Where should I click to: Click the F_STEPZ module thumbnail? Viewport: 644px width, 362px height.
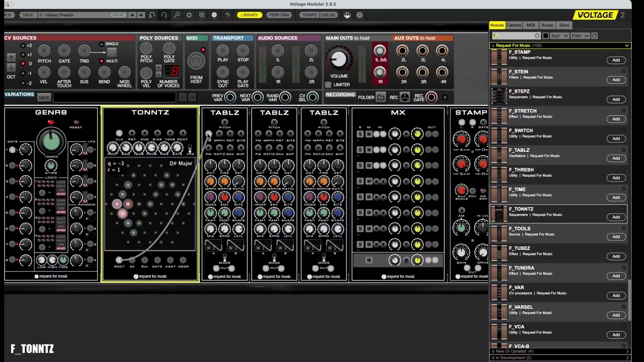click(499, 97)
